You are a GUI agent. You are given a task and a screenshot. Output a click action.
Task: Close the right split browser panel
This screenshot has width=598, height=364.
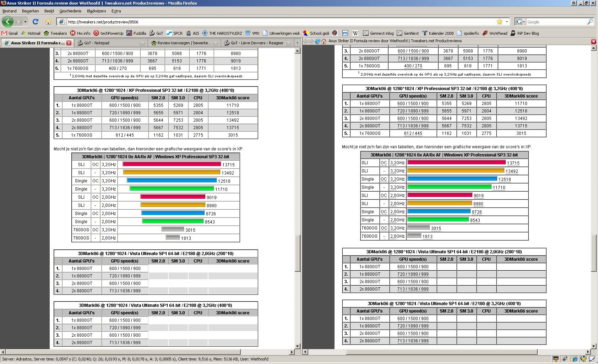point(593,41)
